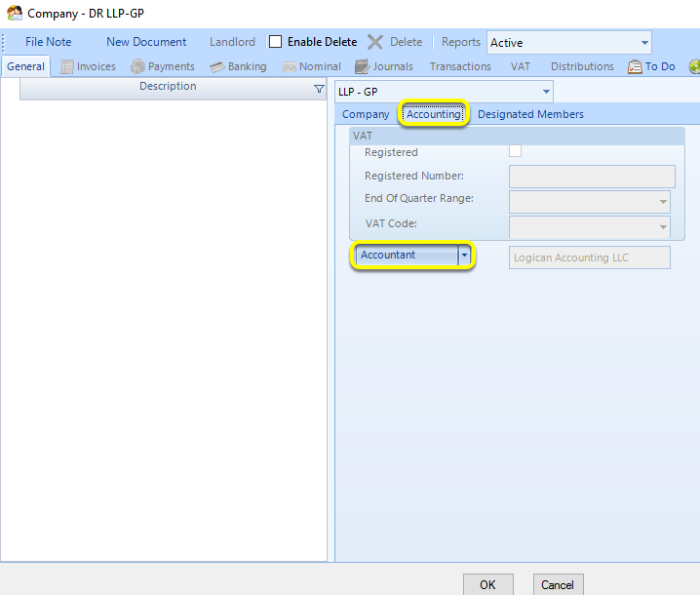The width and height of the screenshot is (700, 595).
Task: Switch to the Designated Members tab
Action: click(x=530, y=114)
